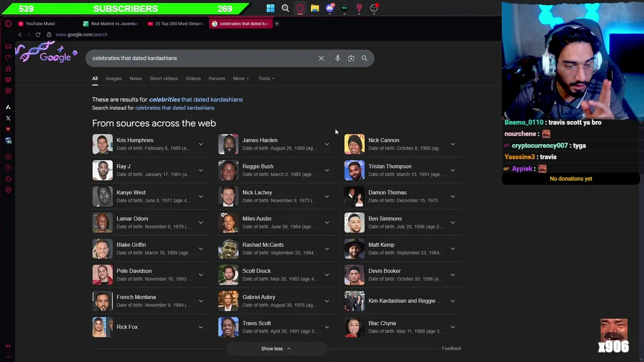The width and height of the screenshot is (644, 362).
Task: Open Discord from the taskbar
Action: tap(330, 8)
